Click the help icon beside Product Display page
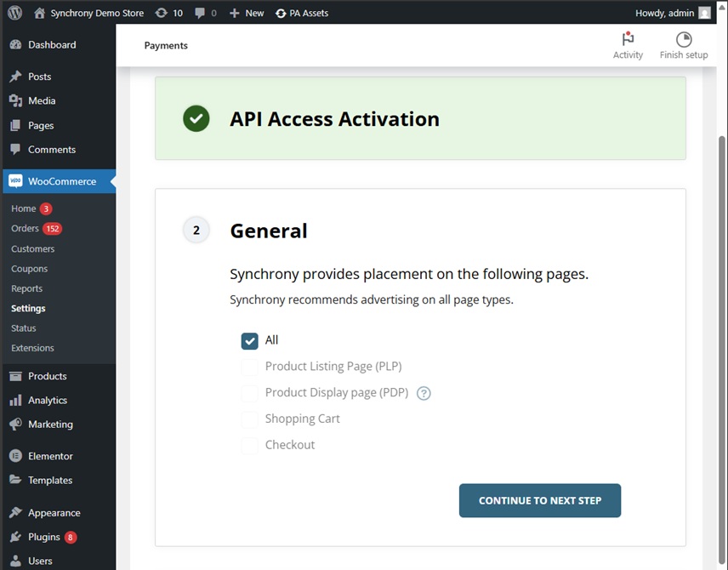 424,393
